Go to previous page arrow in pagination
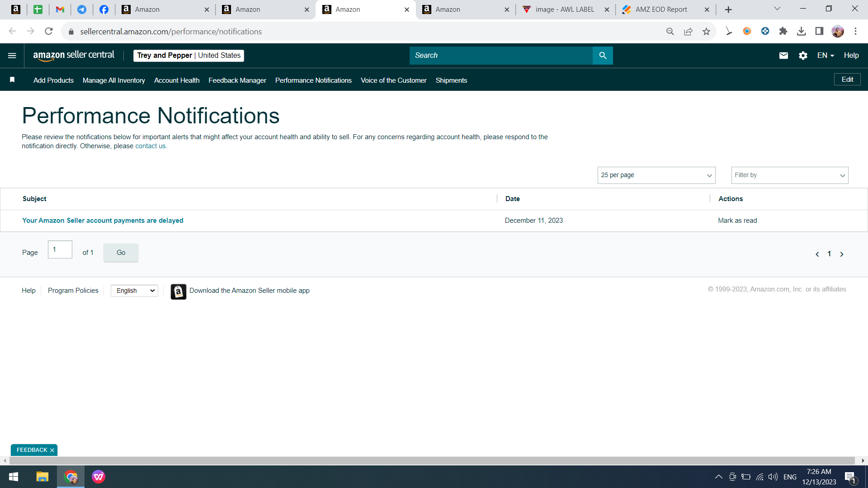Image resolution: width=868 pixels, height=488 pixels. (x=817, y=254)
